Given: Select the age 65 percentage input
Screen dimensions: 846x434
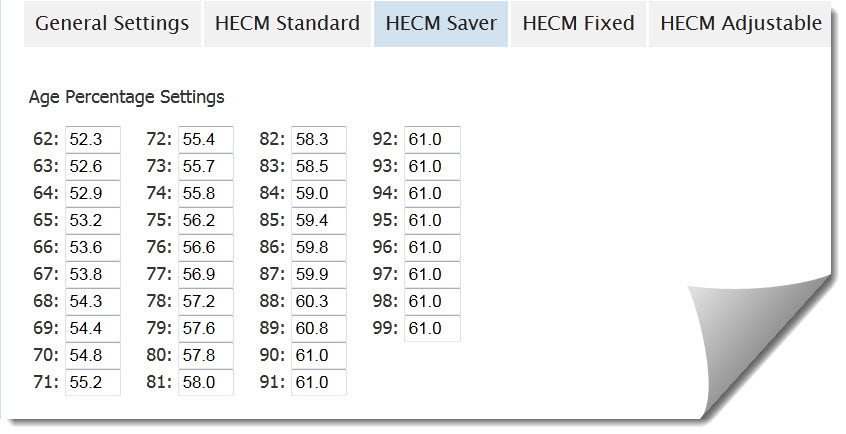Looking at the screenshot, I should 93,221.
